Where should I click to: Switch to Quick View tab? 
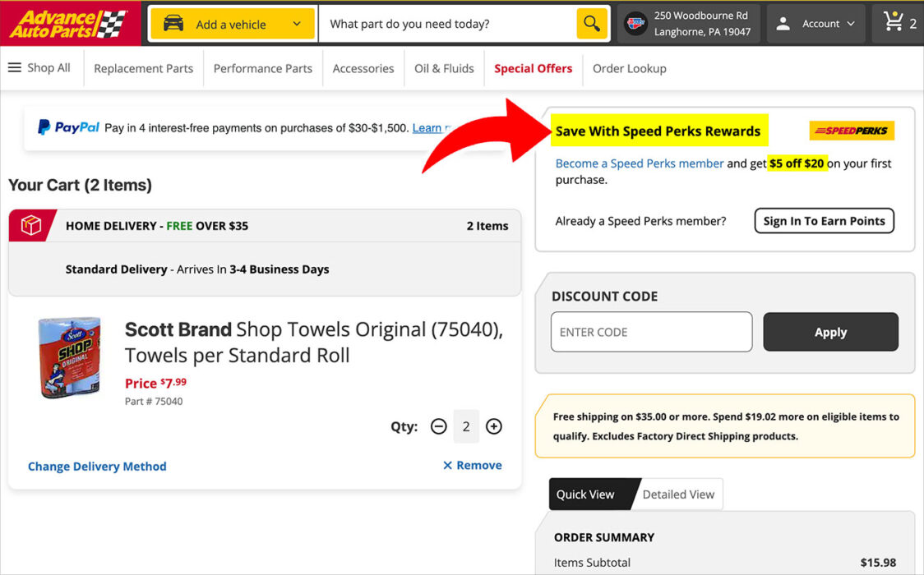[590, 494]
